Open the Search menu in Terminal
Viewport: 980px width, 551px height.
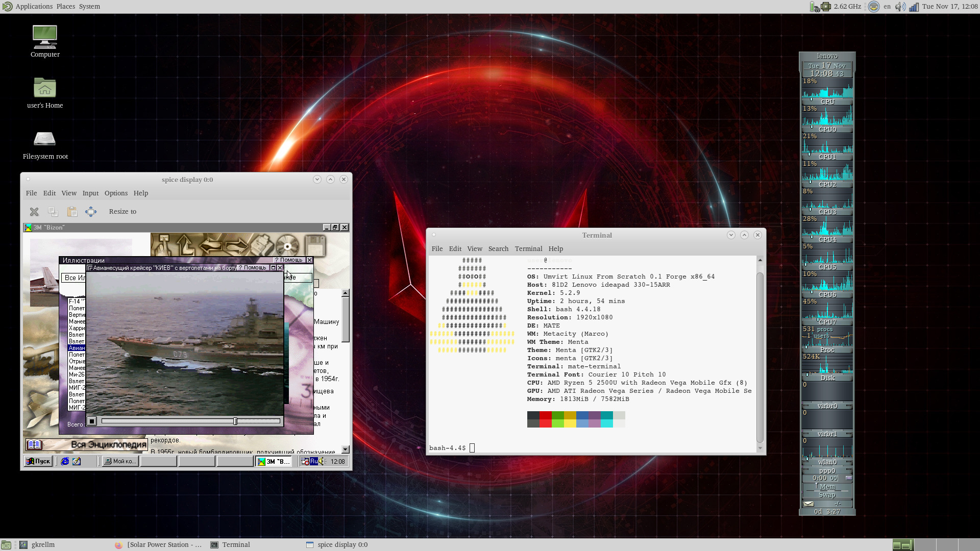pos(498,249)
